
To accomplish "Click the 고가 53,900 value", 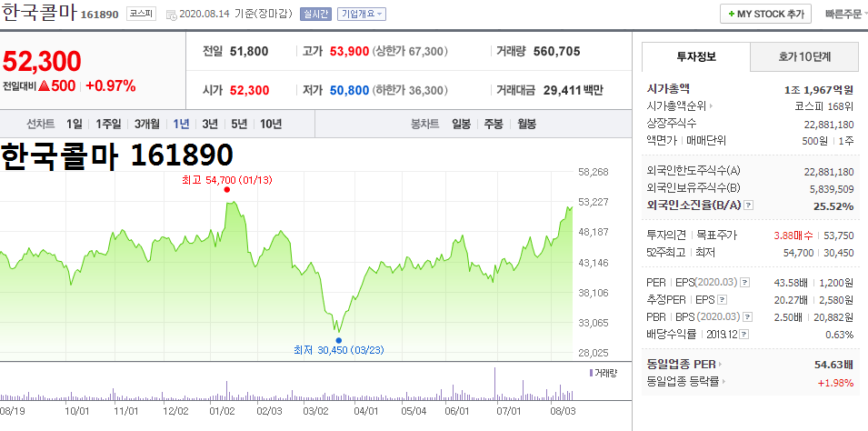I will (x=349, y=52).
